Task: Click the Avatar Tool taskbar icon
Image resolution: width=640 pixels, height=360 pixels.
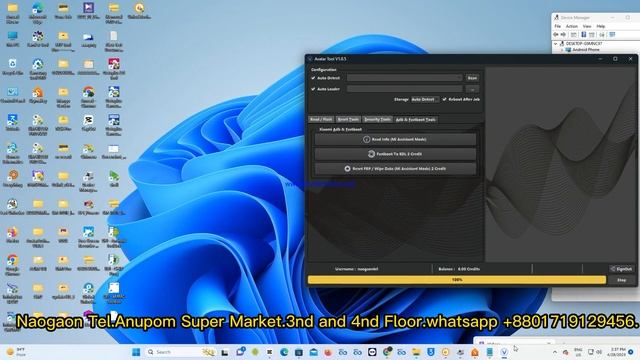Action: [504, 352]
